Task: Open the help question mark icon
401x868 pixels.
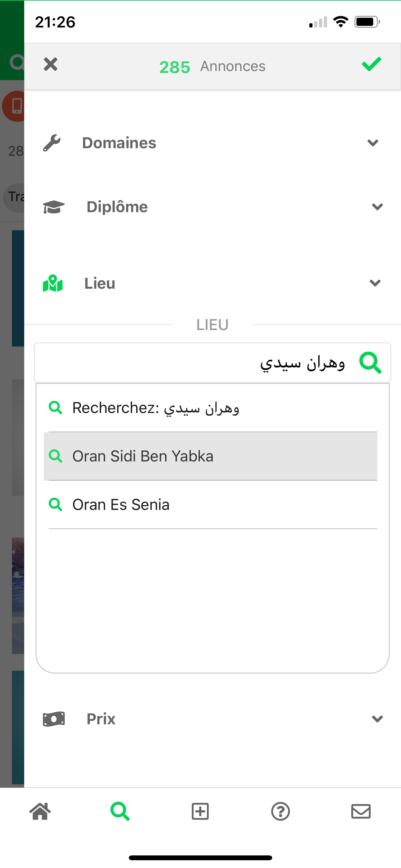Action: (280, 811)
